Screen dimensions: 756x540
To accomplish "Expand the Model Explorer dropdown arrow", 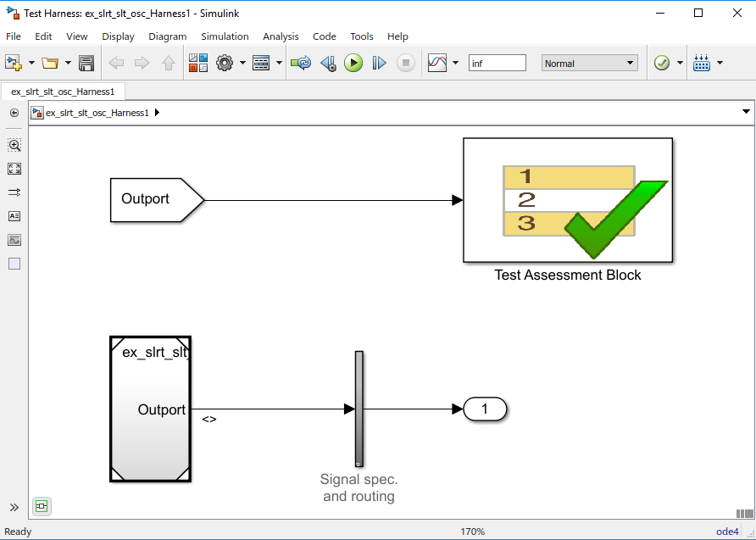I will pos(279,63).
